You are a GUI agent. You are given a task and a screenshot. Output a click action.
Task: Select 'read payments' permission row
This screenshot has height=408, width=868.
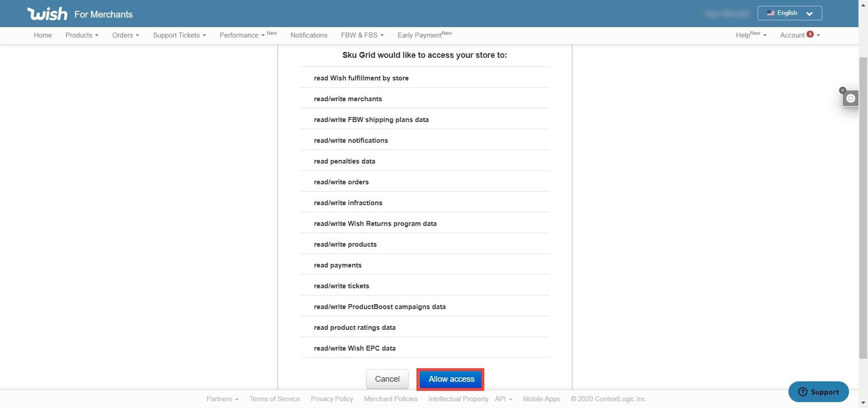[x=425, y=265]
